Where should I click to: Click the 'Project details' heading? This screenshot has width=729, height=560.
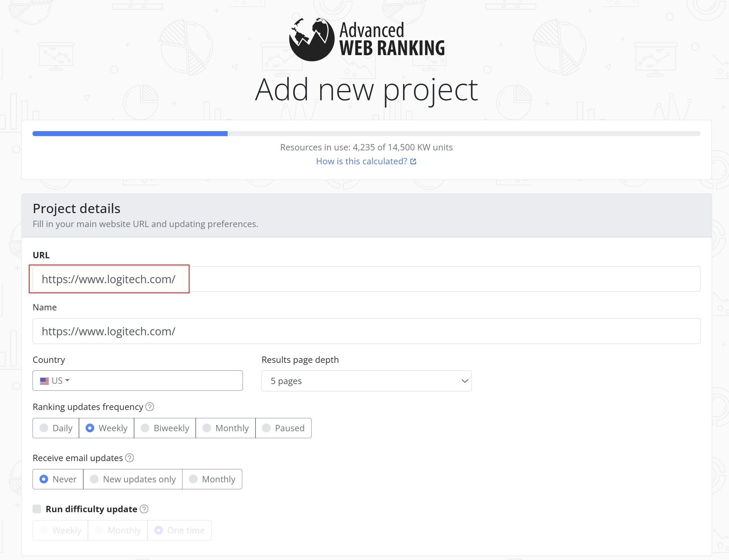pos(76,208)
